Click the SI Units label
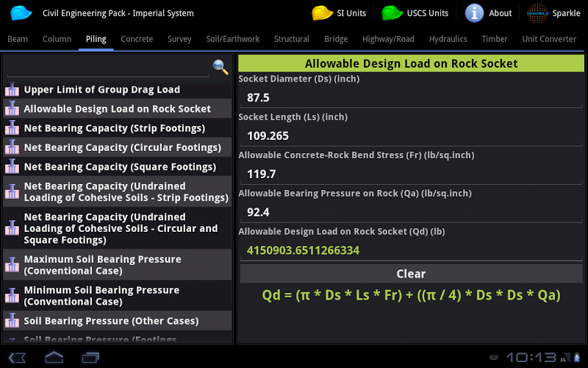Viewport: 588px width, 368px height. 351,13
